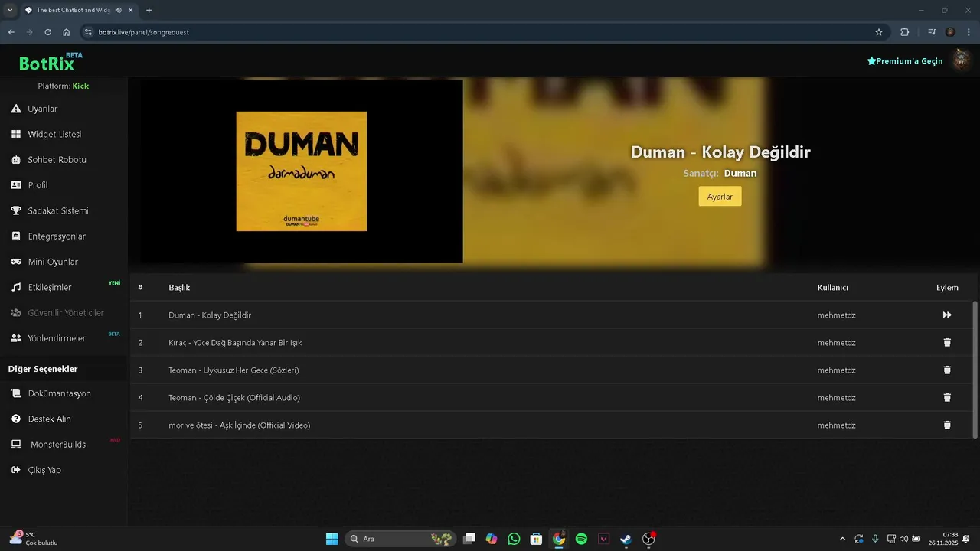
Task: Click 'mor ve ötesi - Aşk İçinde' title
Action: coord(240,425)
